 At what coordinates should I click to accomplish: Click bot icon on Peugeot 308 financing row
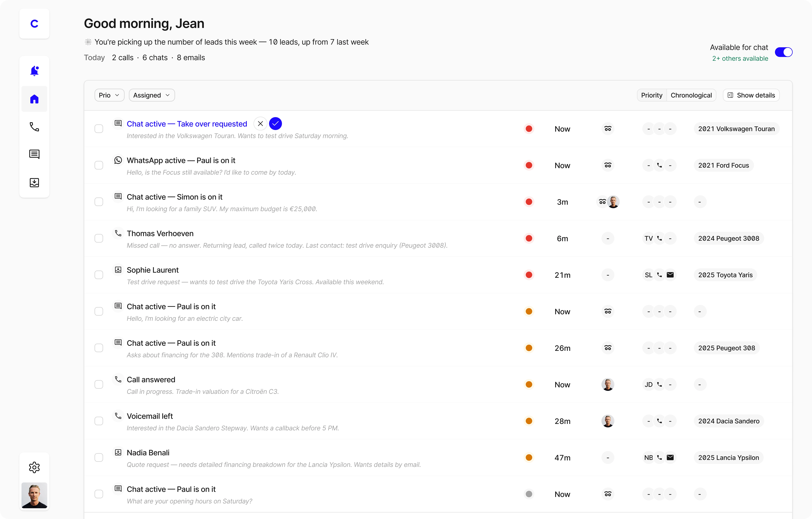(608, 348)
